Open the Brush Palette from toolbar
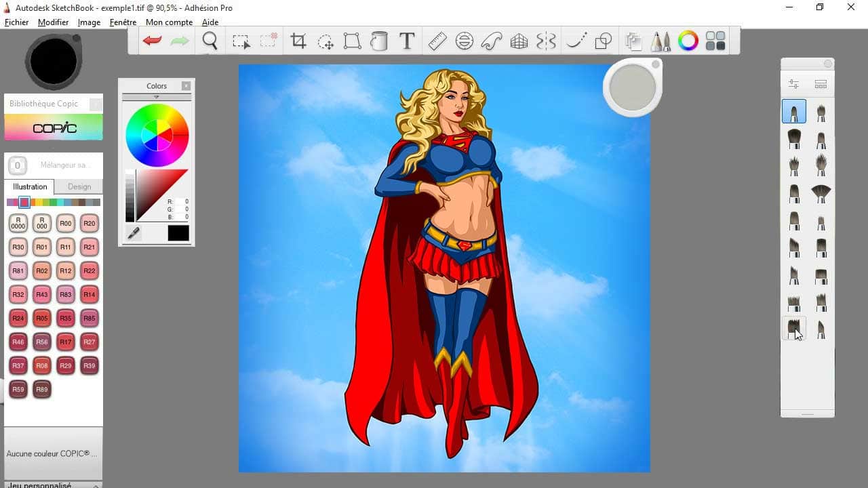This screenshot has width=868, height=488. (x=660, y=41)
